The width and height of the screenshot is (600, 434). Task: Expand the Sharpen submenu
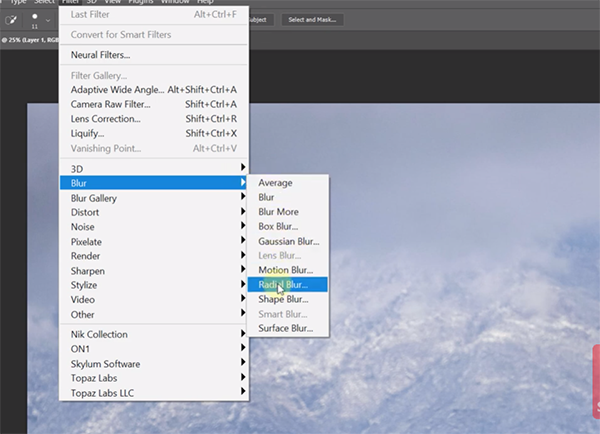[154, 271]
